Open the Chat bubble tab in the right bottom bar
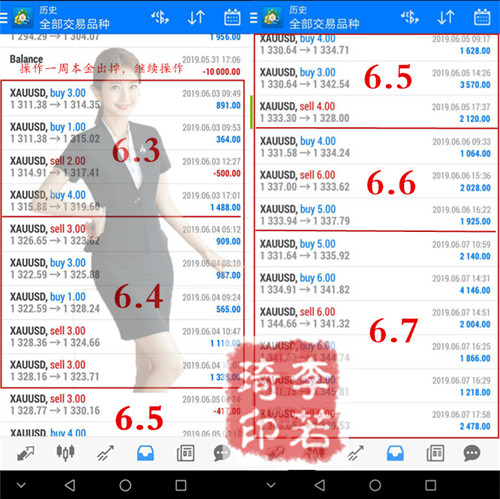 pyautogui.click(x=472, y=453)
